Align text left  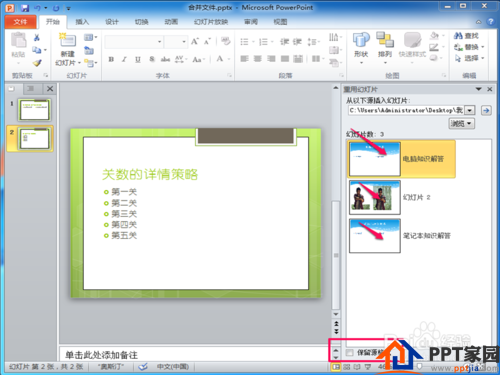(244, 59)
